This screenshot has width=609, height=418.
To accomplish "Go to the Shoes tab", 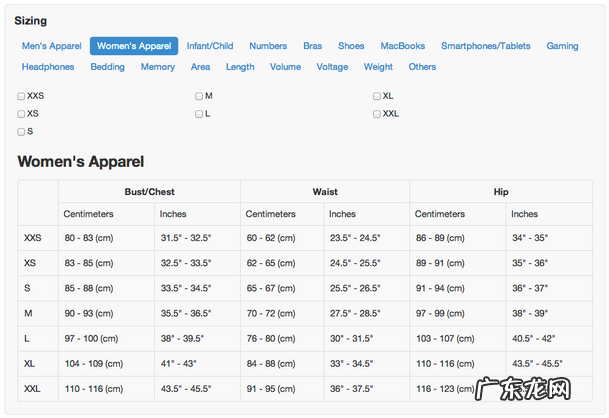I will pos(351,46).
